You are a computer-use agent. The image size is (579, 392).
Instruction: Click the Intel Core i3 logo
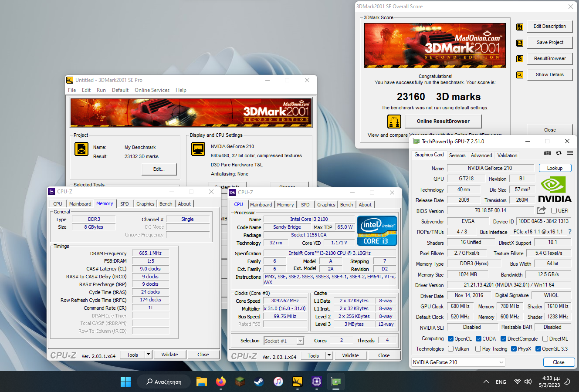[377, 231]
